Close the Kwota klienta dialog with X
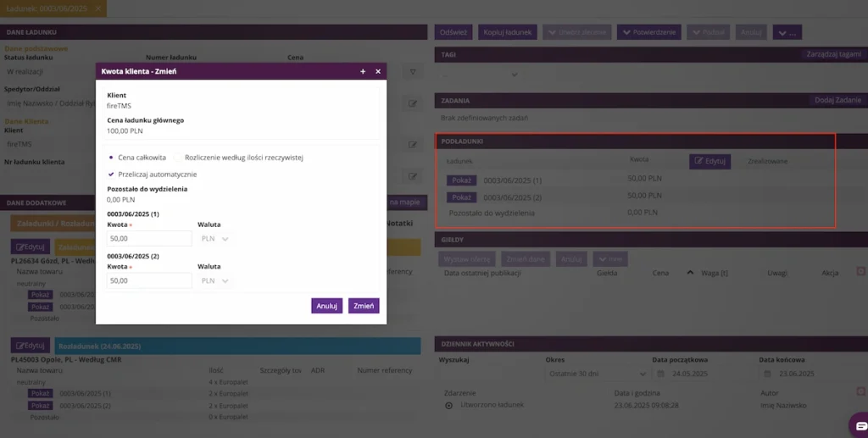 click(x=378, y=71)
